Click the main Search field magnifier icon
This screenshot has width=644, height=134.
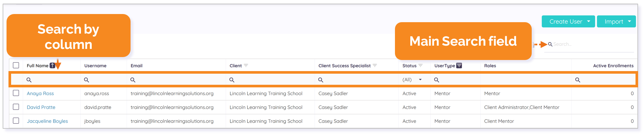point(550,44)
